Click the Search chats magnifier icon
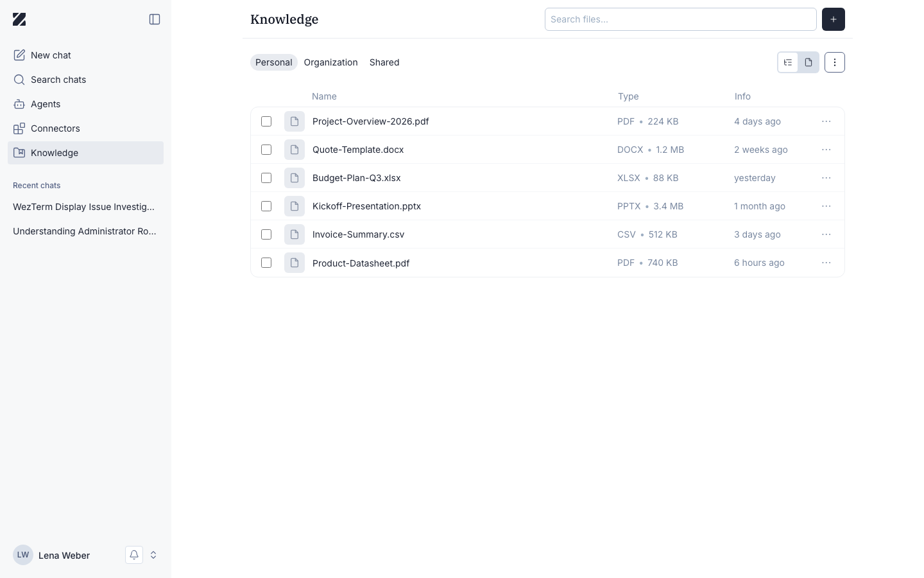 coord(19,80)
